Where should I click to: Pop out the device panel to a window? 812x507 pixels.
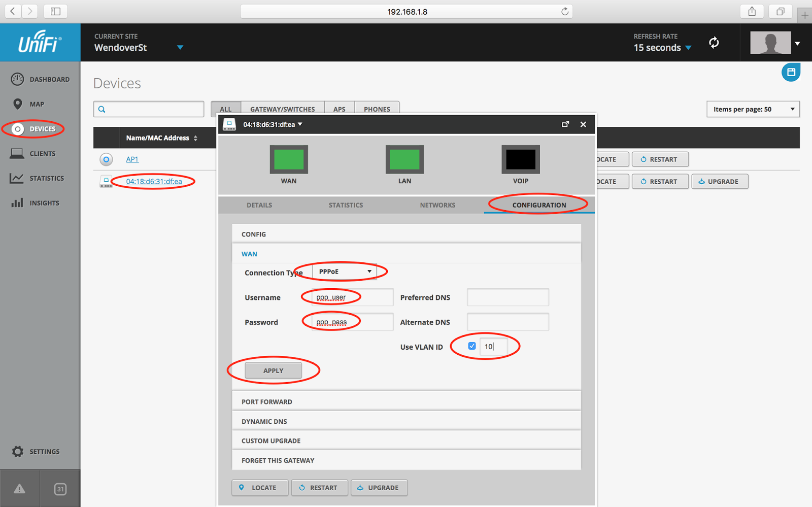[565, 124]
